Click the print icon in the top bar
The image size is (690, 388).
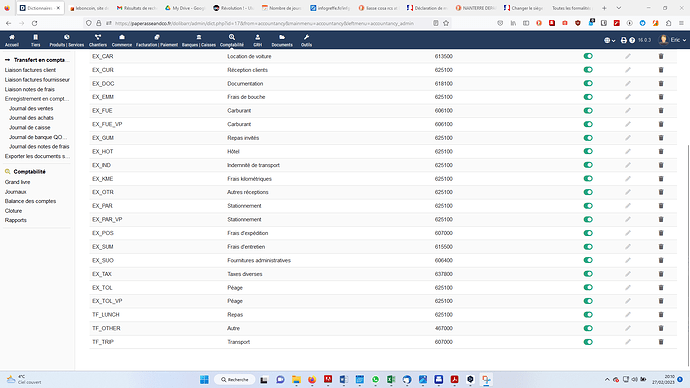coord(624,40)
